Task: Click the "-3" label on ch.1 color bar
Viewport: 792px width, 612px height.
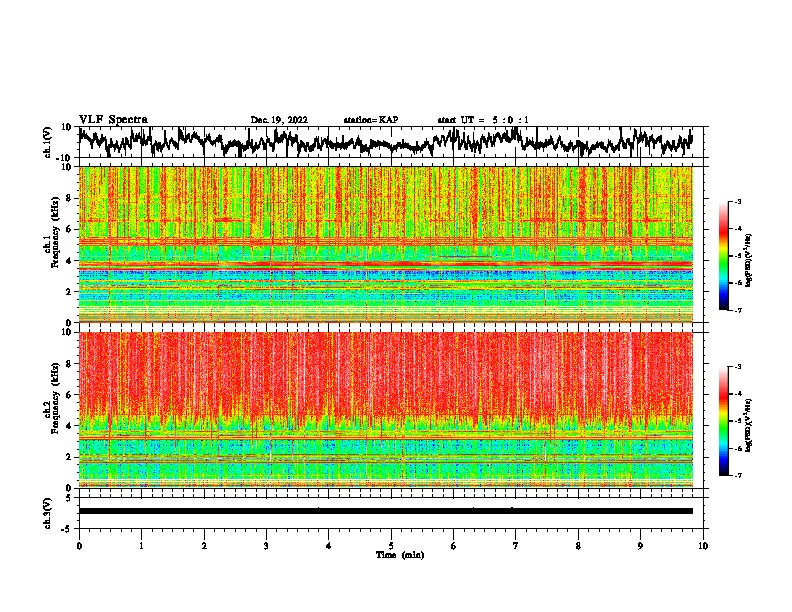Action: 737,202
